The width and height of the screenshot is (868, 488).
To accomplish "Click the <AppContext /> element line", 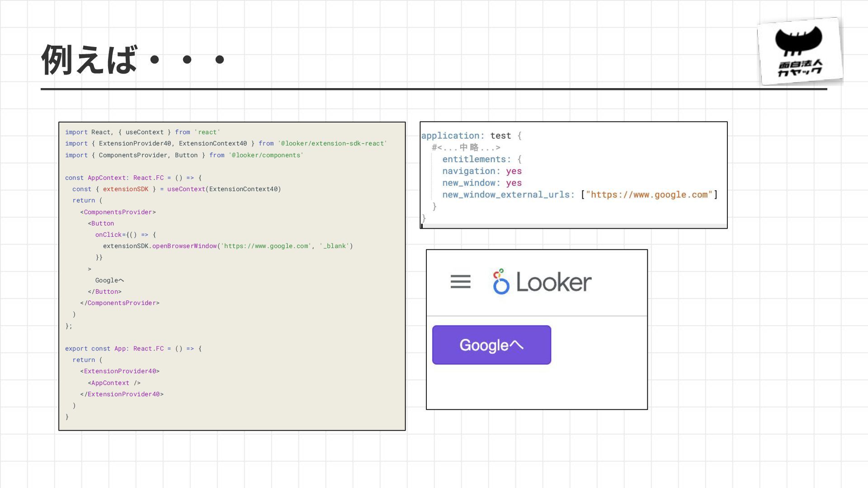I will 114,383.
